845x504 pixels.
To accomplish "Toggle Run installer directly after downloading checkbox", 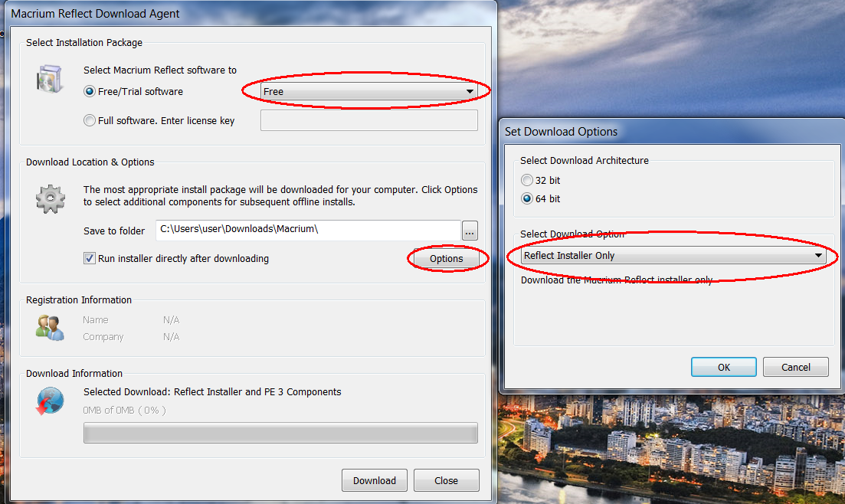I will click(90, 258).
